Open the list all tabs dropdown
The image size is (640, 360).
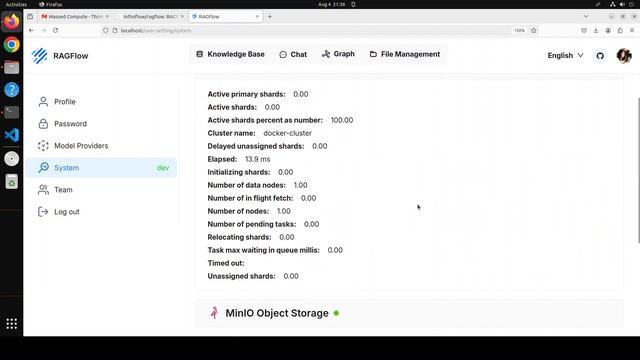(x=586, y=16)
